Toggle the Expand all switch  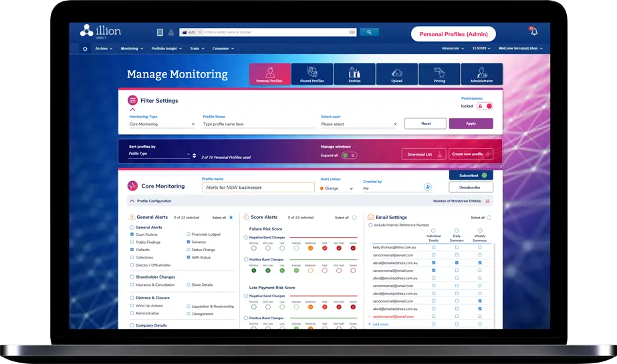point(349,155)
